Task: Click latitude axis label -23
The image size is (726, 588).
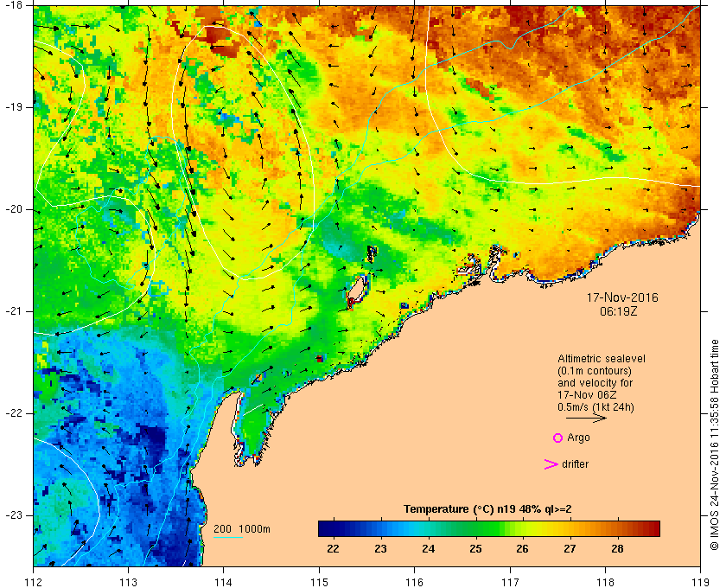Action: 13,515
